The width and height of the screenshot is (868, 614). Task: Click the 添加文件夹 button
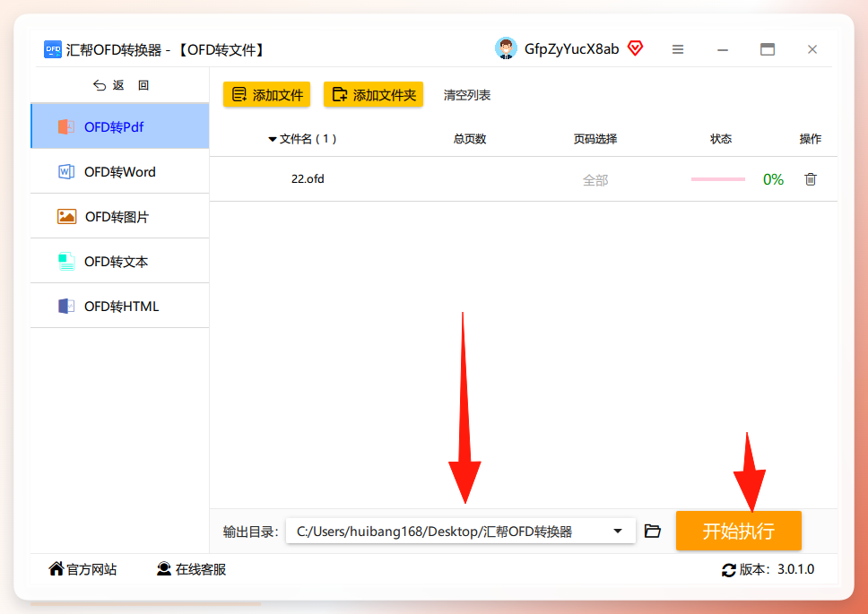click(x=374, y=95)
